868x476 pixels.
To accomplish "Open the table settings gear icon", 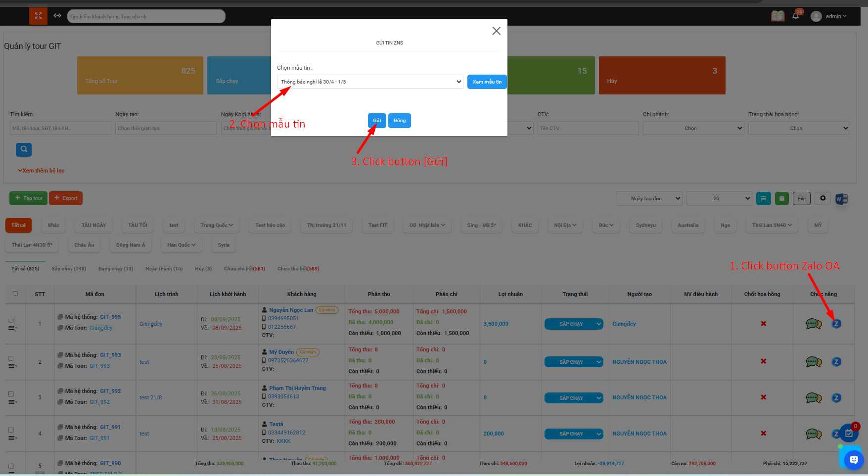I will click(x=822, y=198).
